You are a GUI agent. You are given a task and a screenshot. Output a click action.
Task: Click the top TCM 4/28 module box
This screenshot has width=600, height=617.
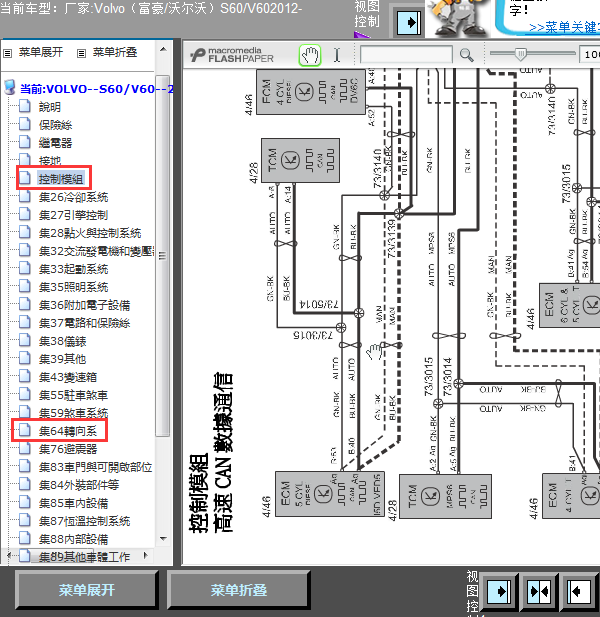point(300,160)
